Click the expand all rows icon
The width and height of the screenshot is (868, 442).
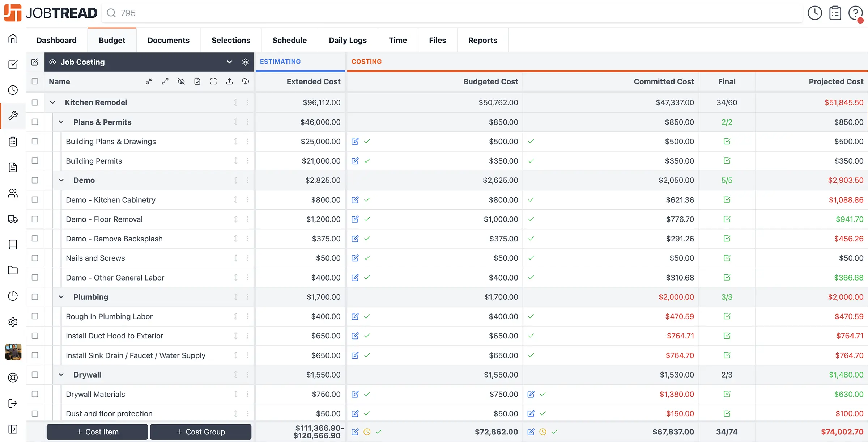[x=165, y=81]
